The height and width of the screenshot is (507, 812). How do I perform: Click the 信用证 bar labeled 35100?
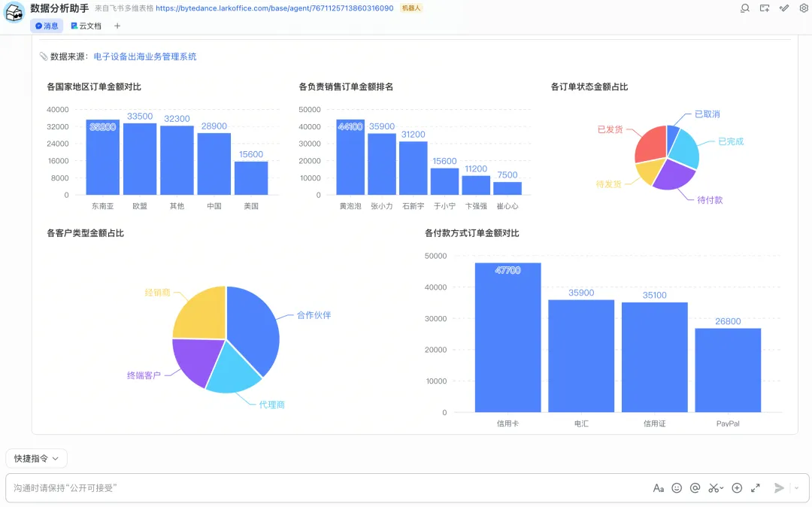pos(655,357)
